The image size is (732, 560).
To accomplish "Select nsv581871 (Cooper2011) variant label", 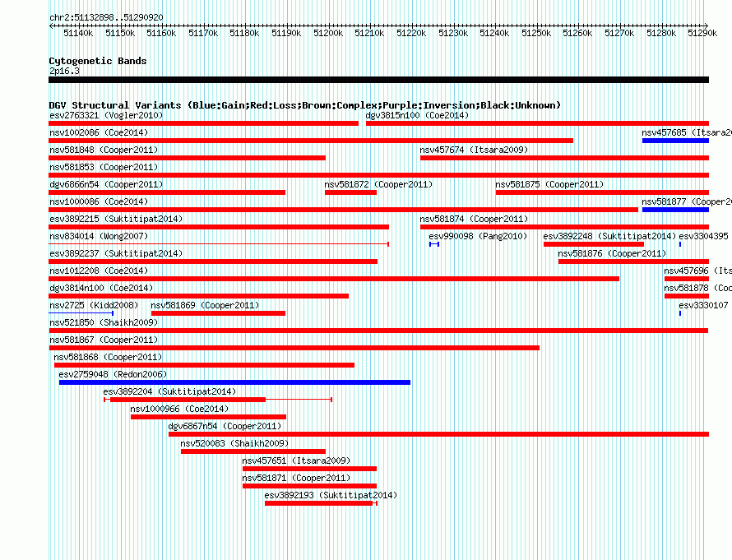I will coord(296,478).
